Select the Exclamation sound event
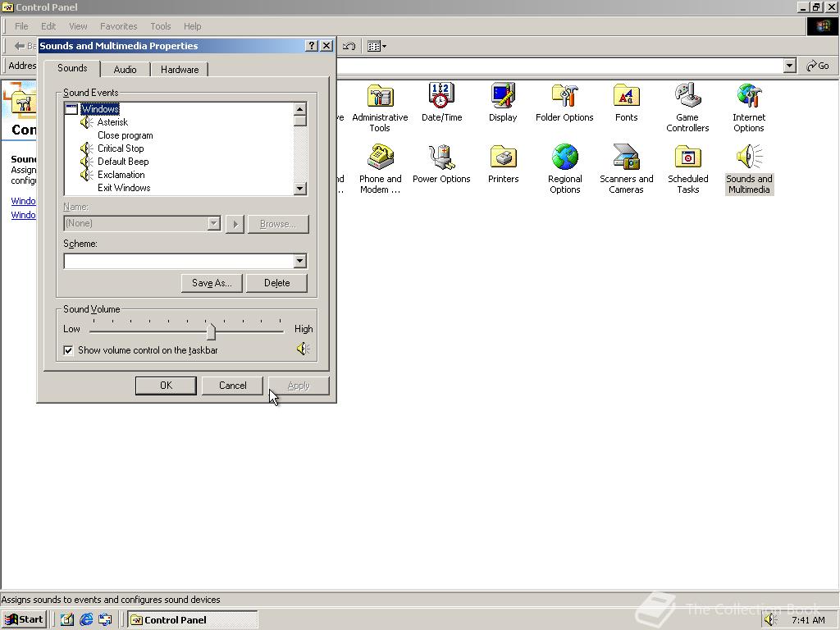The image size is (840, 630). pos(121,175)
